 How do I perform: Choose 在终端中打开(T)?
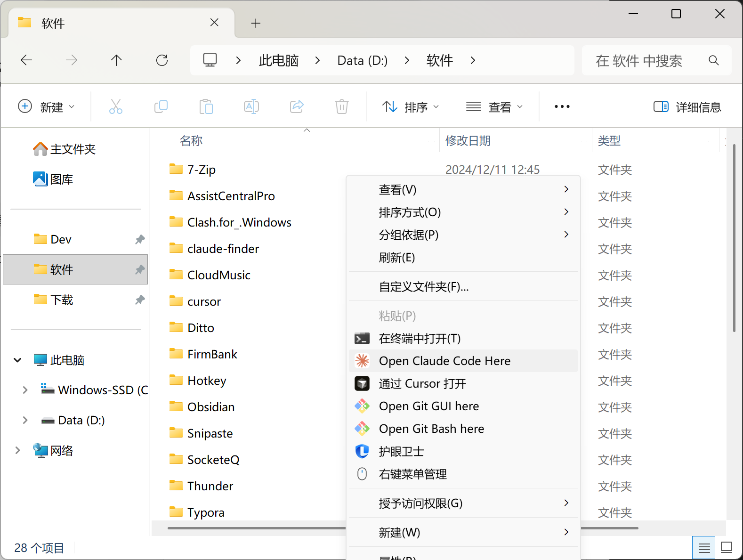(x=463, y=338)
